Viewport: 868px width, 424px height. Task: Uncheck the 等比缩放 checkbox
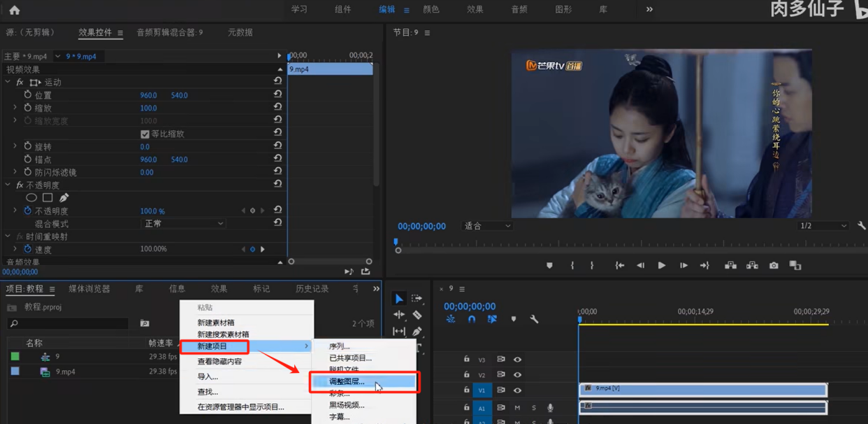pos(145,134)
